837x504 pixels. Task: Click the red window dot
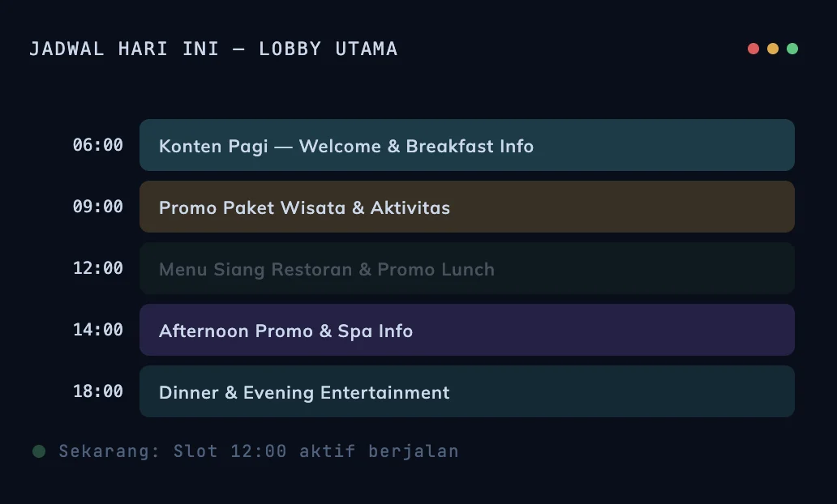(x=753, y=49)
